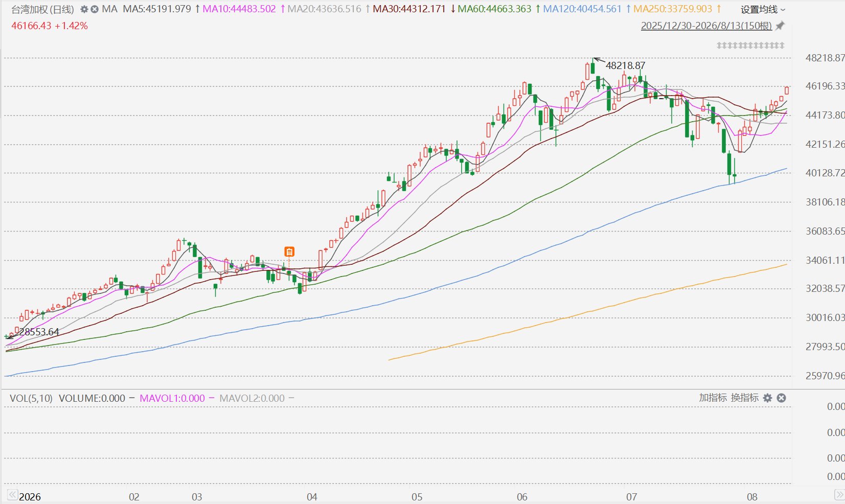
Task: Click the 42151.26 price axis label
Action: pos(825,144)
